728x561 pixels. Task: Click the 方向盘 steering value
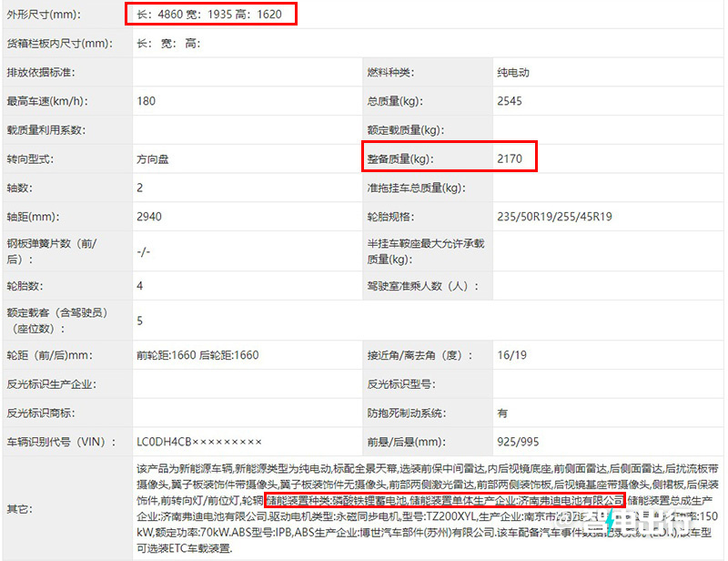153,159
